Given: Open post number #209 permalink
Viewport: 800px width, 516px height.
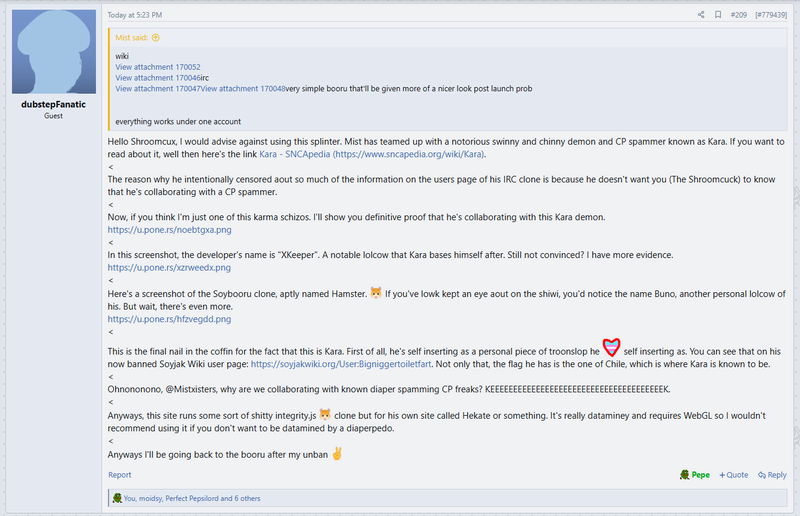Looking at the screenshot, I should (738, 15).
